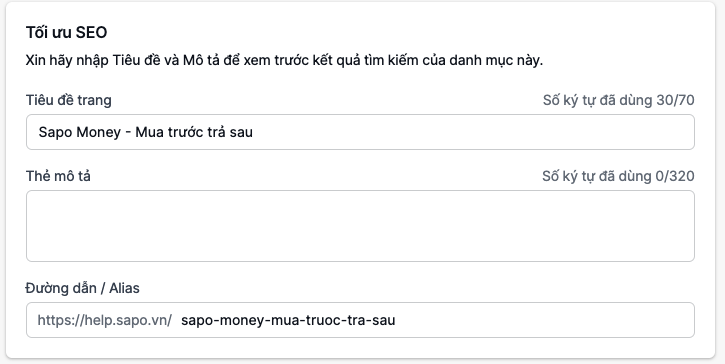
Task: Click the 'Tối ưu SEO' section heading
Action: pyautogui.click(x=67, y=32)
